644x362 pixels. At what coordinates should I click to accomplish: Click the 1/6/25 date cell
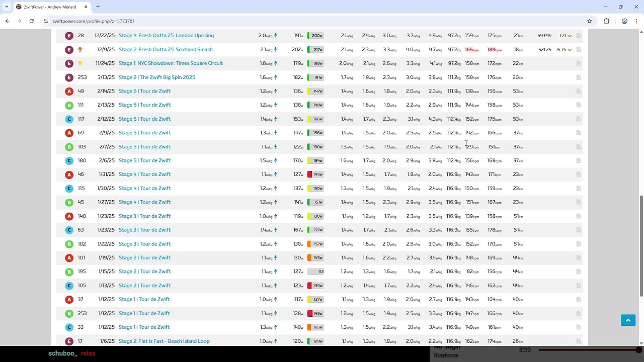(107, 341)
